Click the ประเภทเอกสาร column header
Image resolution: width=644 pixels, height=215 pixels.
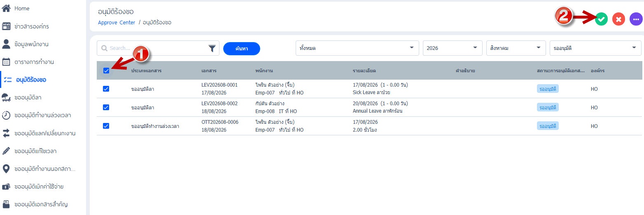tap(146, 71)
